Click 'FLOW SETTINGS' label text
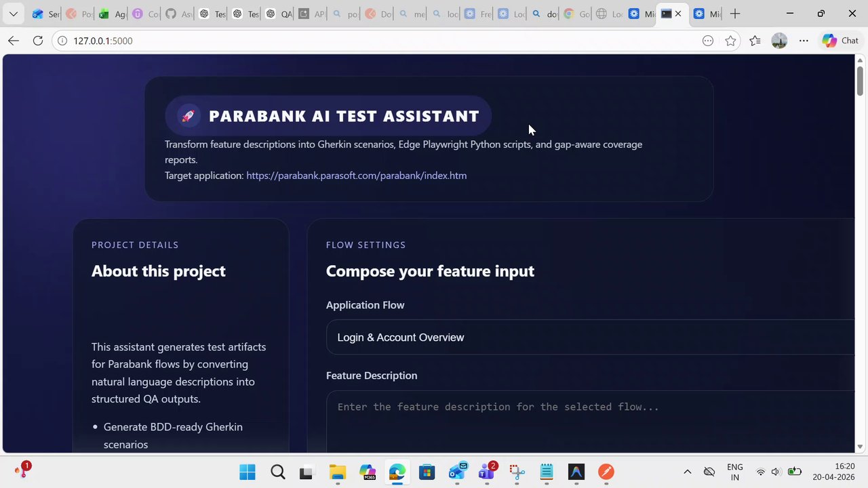Screen dimensions: 868x488 [366, 245]
